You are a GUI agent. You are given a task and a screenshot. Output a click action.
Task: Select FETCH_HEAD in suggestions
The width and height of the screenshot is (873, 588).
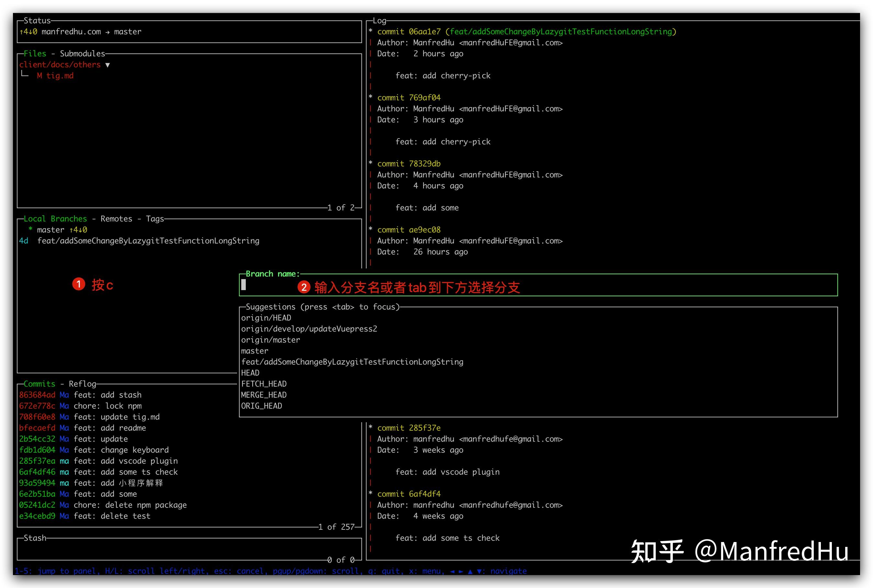(264, 384)
